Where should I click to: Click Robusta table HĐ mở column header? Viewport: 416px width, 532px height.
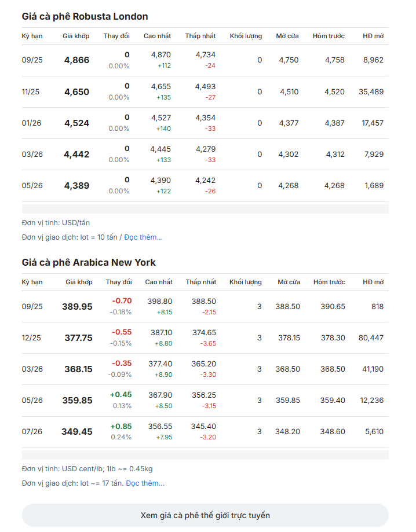(373, 36)
